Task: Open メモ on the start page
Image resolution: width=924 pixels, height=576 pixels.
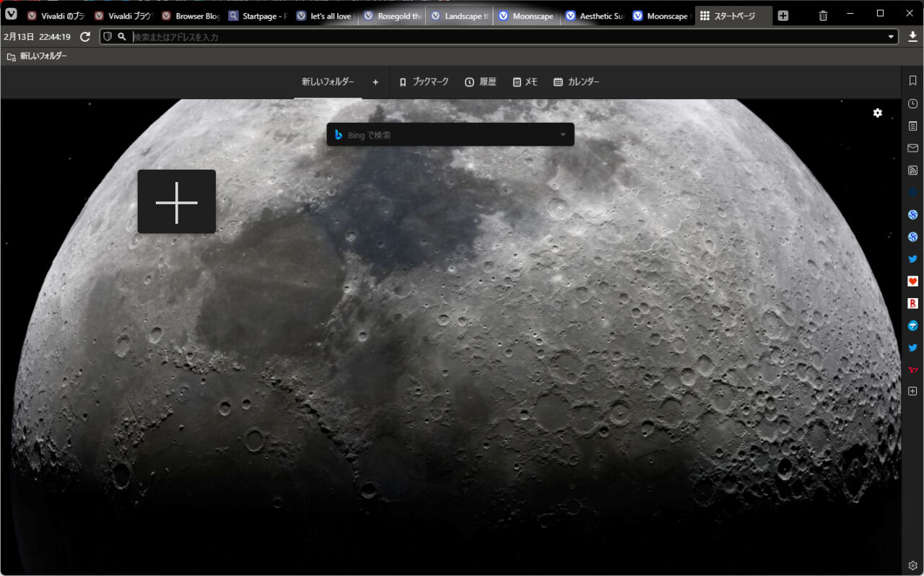Action: [525, 82]
